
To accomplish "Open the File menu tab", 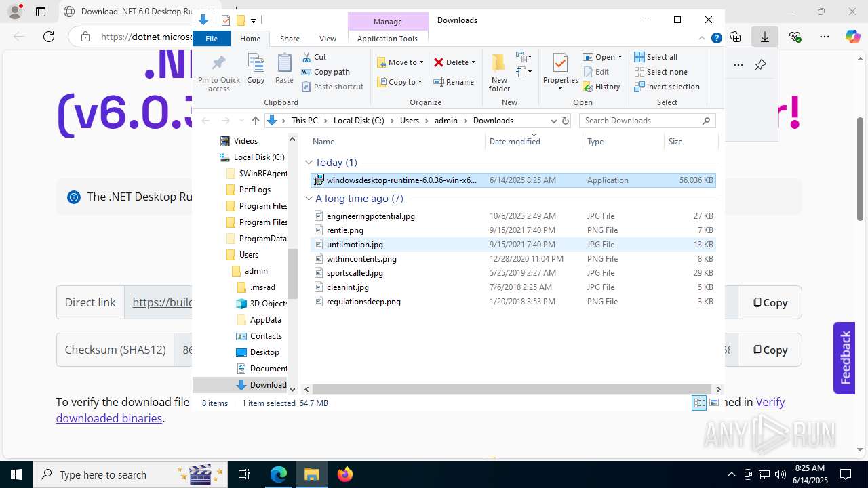I will (x=212, y=39).
